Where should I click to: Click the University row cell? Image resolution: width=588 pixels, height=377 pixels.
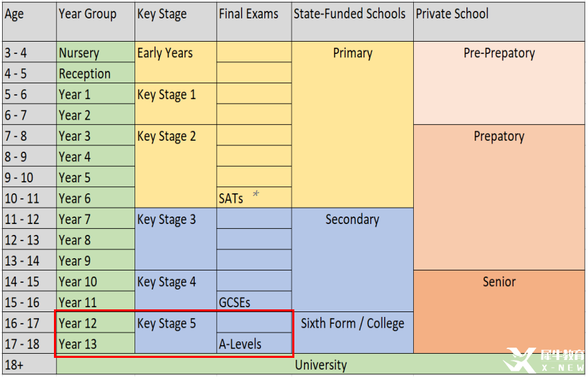(x=320, y=365)
